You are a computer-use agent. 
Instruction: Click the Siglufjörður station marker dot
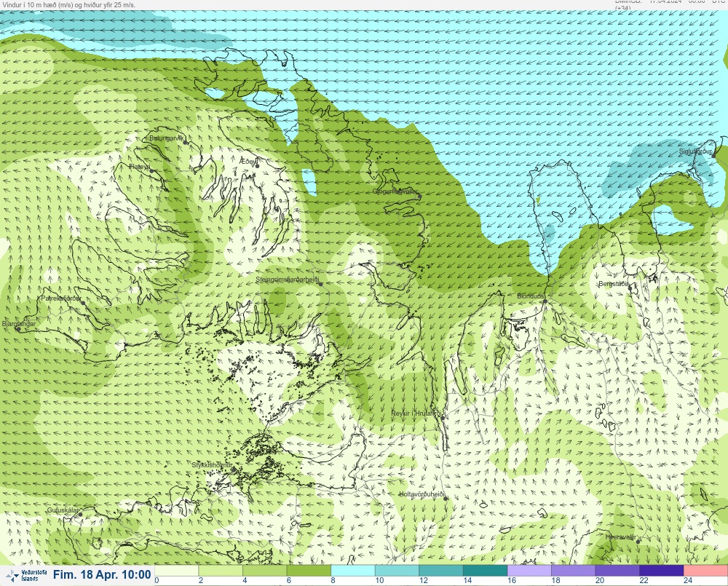tap(714, 155)
